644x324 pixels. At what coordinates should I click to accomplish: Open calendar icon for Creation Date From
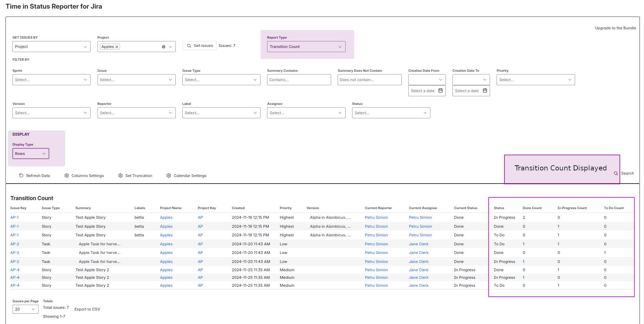coord(440,91)
